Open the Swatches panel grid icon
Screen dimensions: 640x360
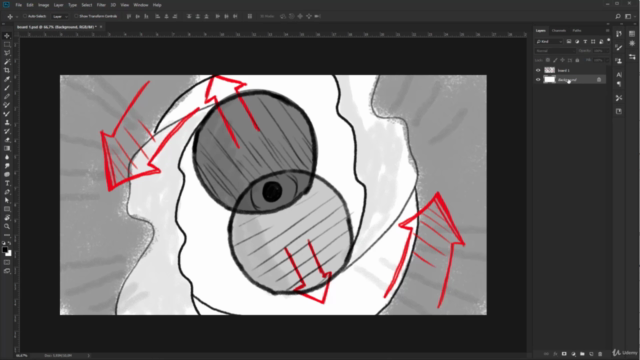click(632, 34)
